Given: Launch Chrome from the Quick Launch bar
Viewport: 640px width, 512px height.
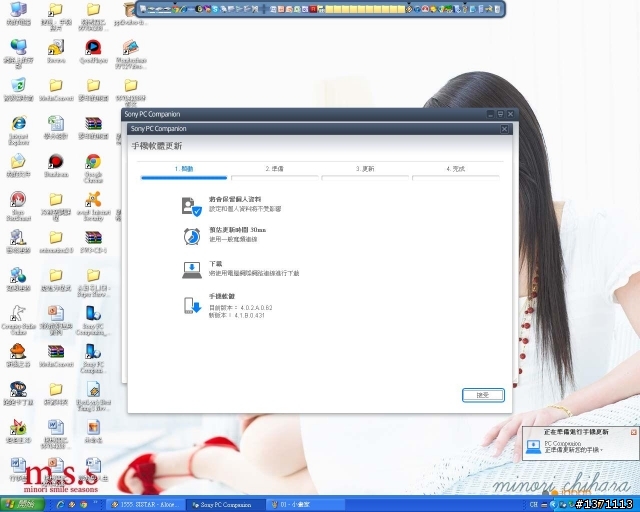Looking at the screenshot, I should coord(84,505).
